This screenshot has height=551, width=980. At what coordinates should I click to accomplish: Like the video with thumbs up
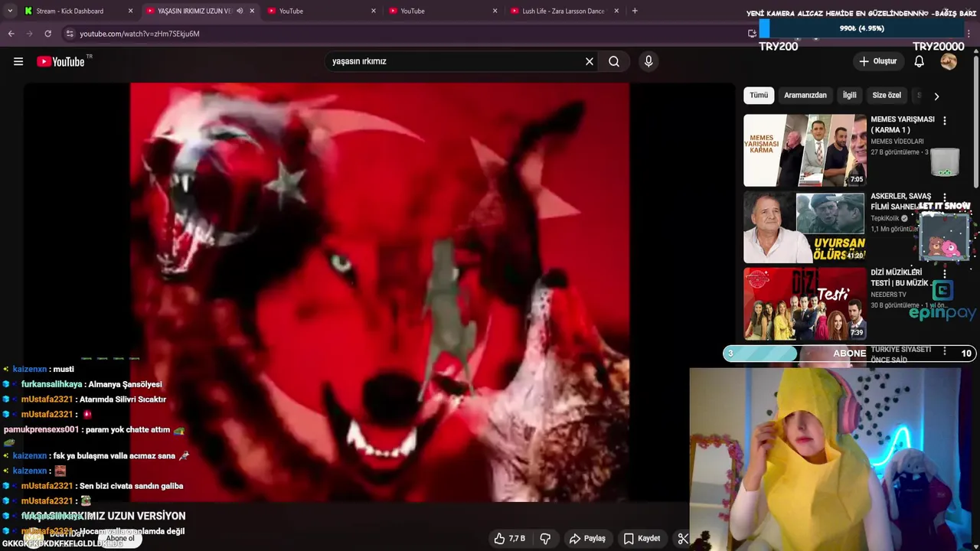(x=509, y=539)
